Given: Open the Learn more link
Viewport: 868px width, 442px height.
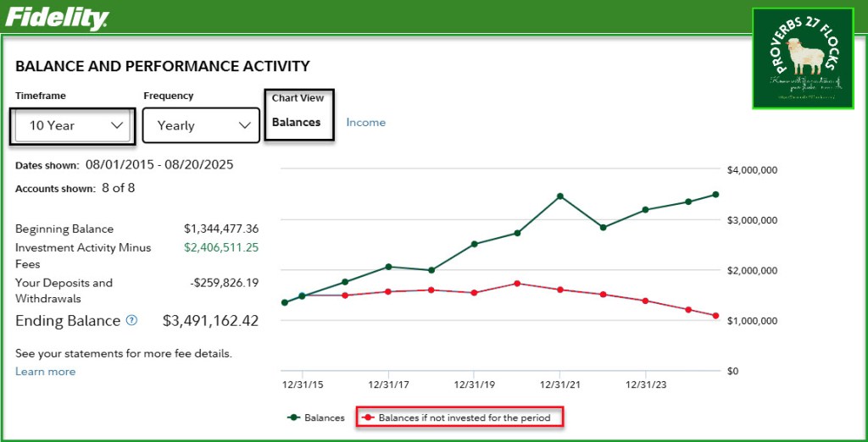Looking at the screenshot, I should click(x=45, y=372).
